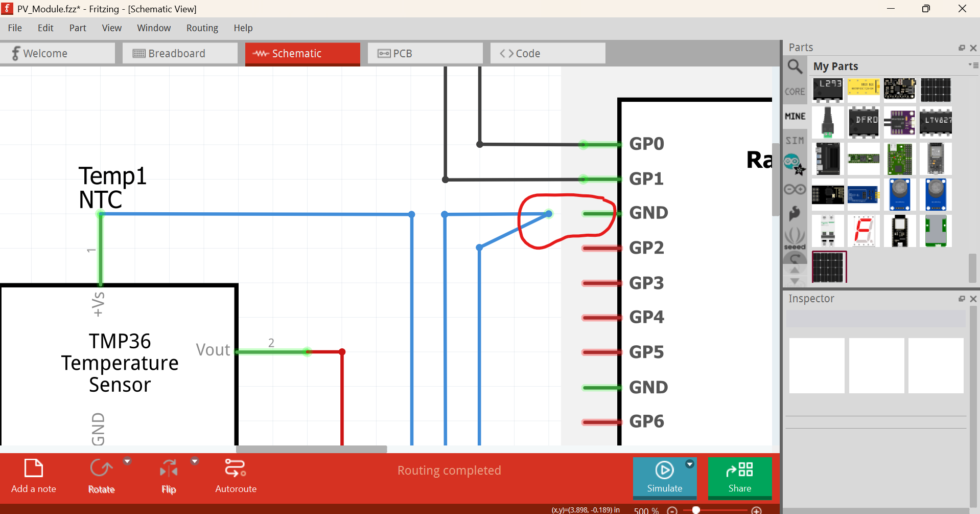Switch to the Breadboard tab
The height and width of the screenshot is (514, 980).
pos(180,53)
